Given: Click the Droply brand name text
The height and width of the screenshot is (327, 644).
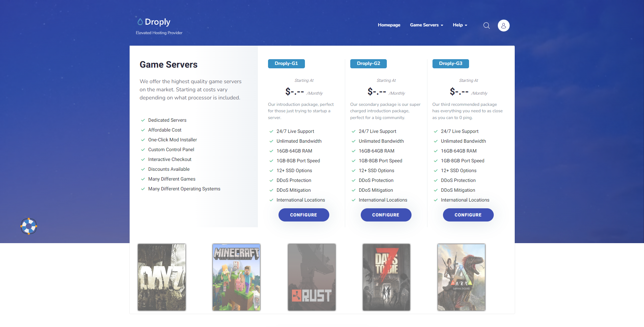Looking at the screenshot, I should pos(158,22).
